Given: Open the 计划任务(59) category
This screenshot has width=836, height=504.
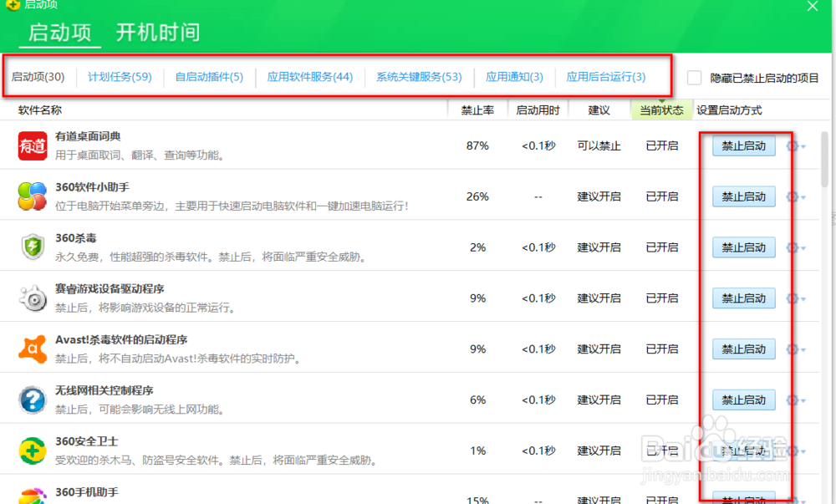Looking at the screenshot, I should 121,76.
